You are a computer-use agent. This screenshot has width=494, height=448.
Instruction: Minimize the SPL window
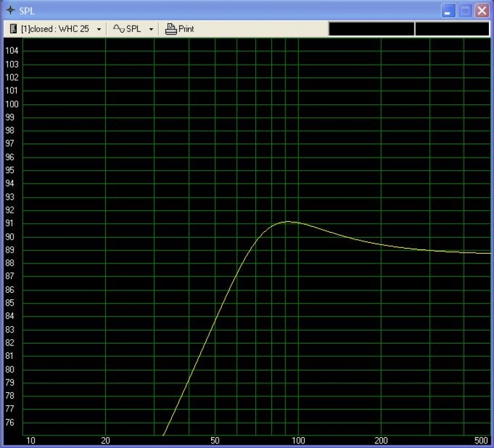448,11
